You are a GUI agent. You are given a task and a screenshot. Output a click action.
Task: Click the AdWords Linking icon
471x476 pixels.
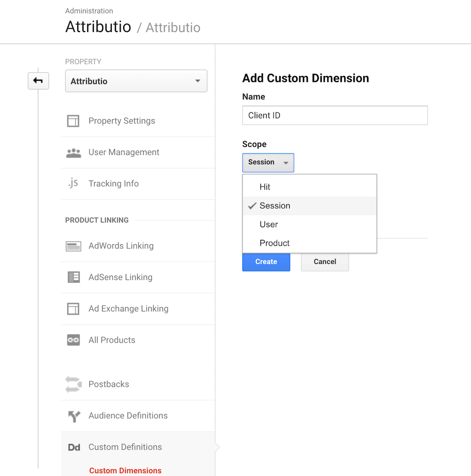[73, 246]
